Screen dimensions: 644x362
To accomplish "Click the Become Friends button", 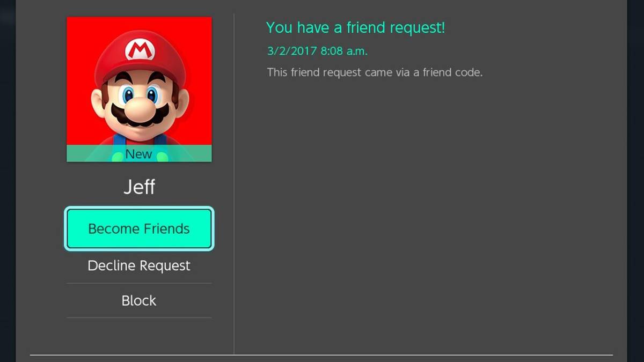I will pyautogui.click(x=139, y=228).
